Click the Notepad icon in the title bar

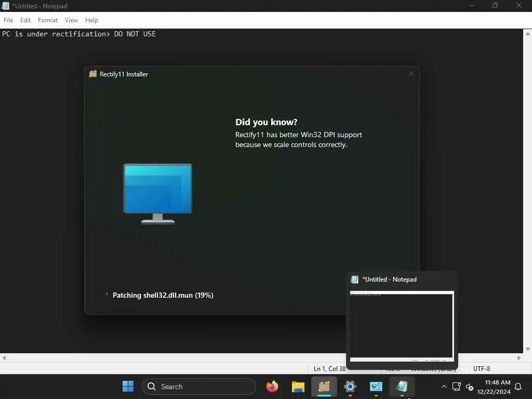(x=6, y=6)
